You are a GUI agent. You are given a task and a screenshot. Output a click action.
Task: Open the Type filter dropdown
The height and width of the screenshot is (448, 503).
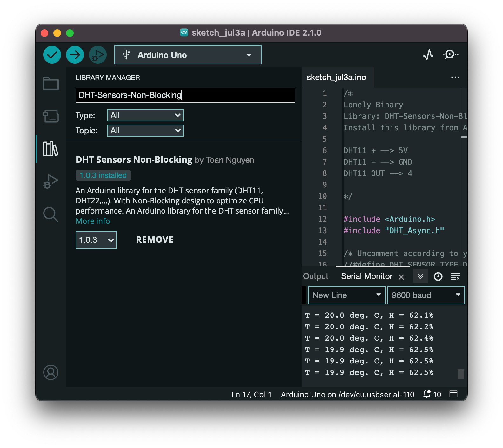pos(145,115)
